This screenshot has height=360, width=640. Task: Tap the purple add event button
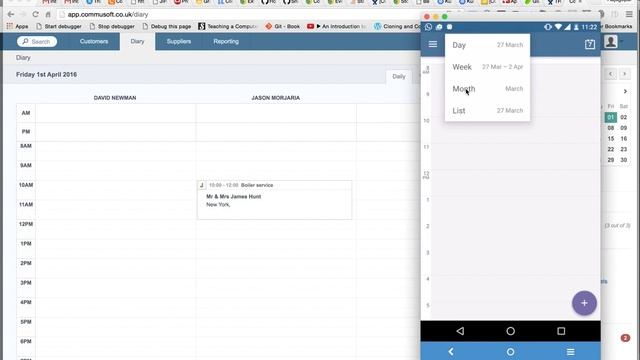point(584,303)
